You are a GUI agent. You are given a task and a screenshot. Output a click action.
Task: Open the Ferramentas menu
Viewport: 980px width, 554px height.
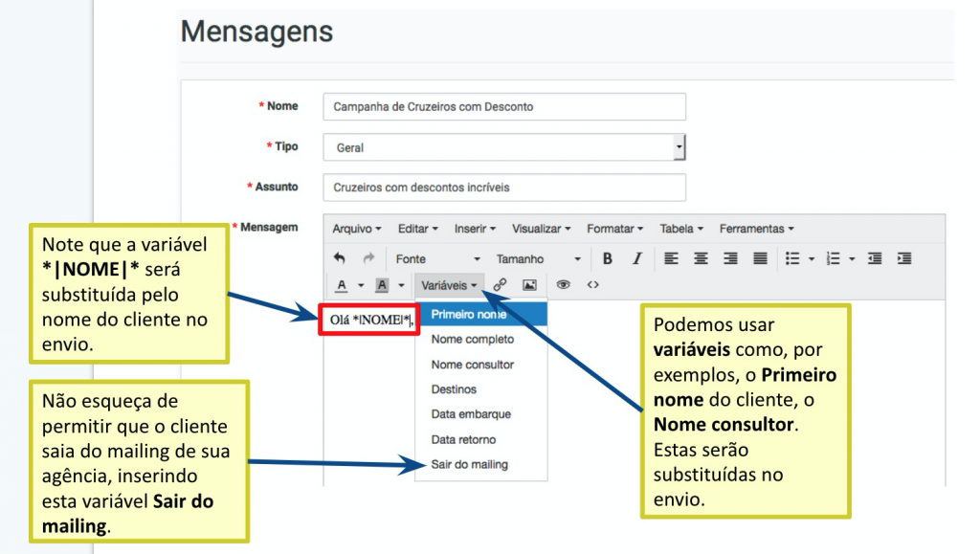(756, 229)
